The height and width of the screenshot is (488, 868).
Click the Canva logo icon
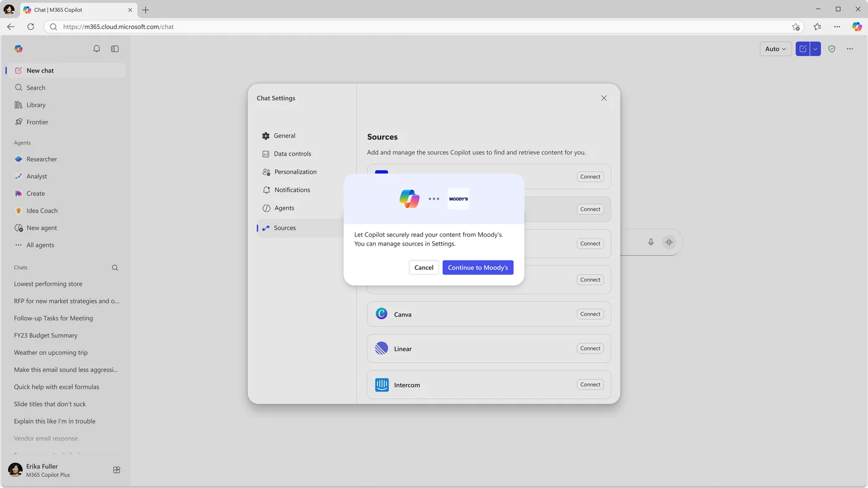click(382, 314)
